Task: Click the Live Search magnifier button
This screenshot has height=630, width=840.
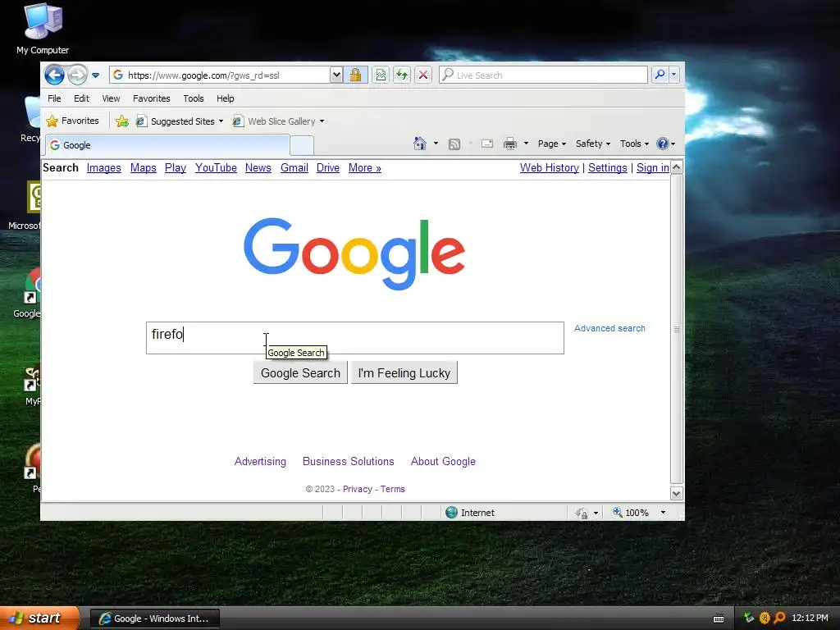Action: pos(660,75)
